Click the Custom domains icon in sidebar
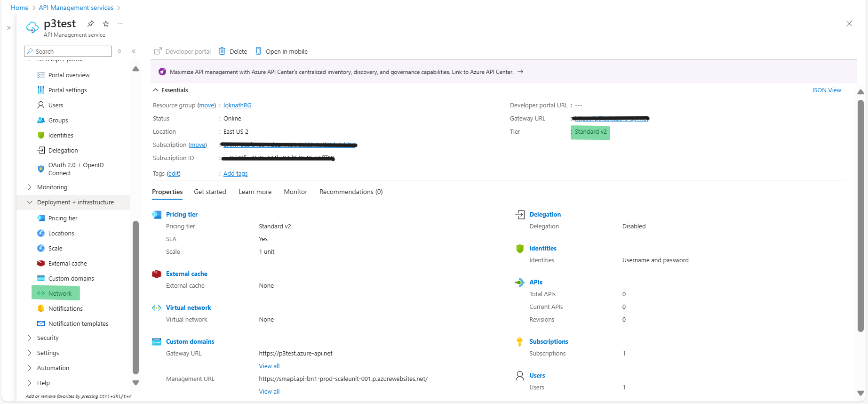868x404 pixels. pyautogui.click(x=41, y=278)
